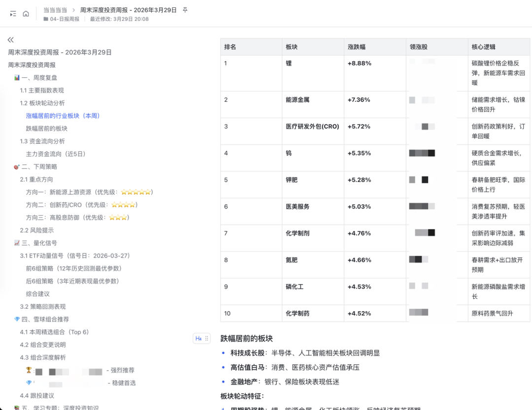Jump to 二、下周策略 section

pyautogui.click(x=35, y=166)
